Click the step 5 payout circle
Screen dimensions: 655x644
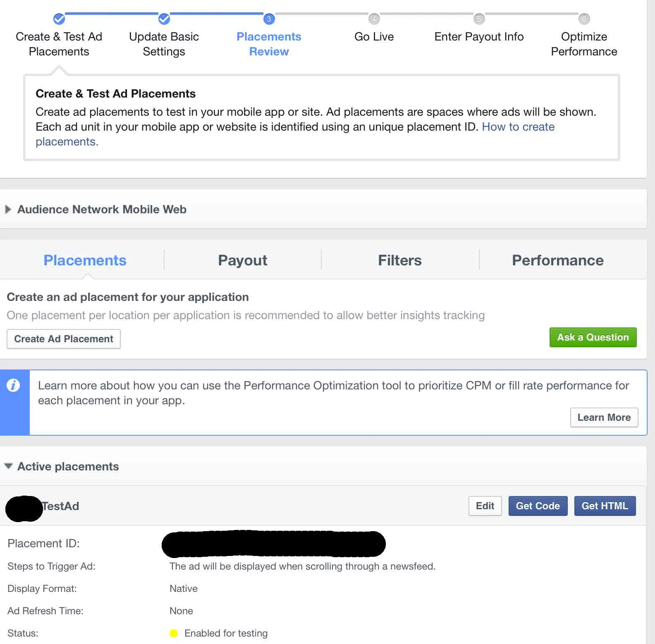point(479,19)
